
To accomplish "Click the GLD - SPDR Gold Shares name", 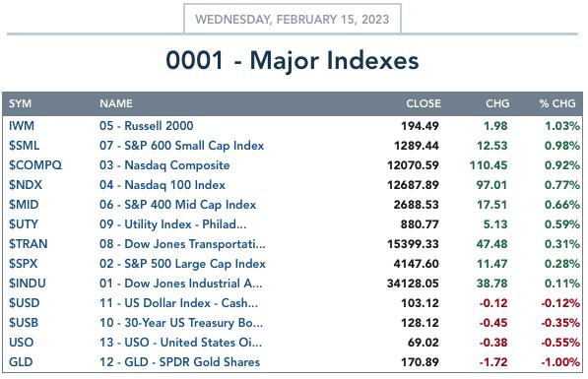I will pos(179,362).
